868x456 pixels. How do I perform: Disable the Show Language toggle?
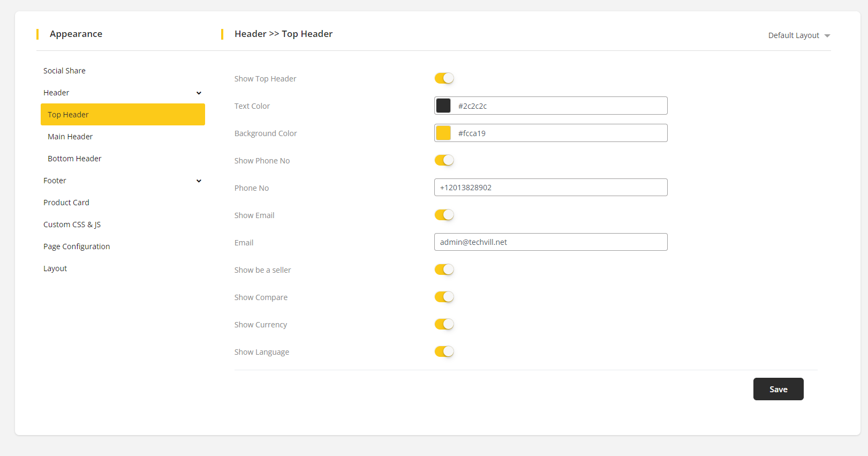click(444, 352)
